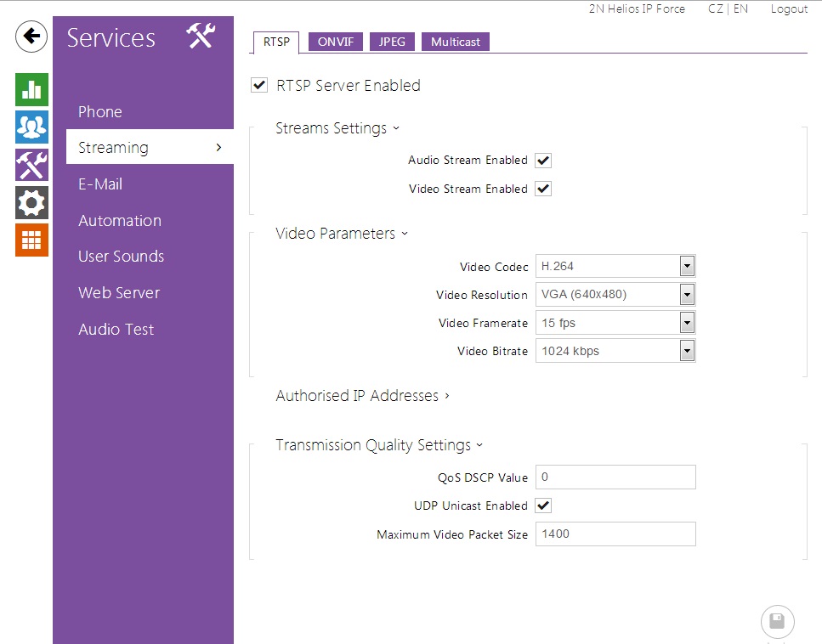This screenshot has height=644, width=822.
Task: Click the Logout link
Action: click(x=788, y=8)
